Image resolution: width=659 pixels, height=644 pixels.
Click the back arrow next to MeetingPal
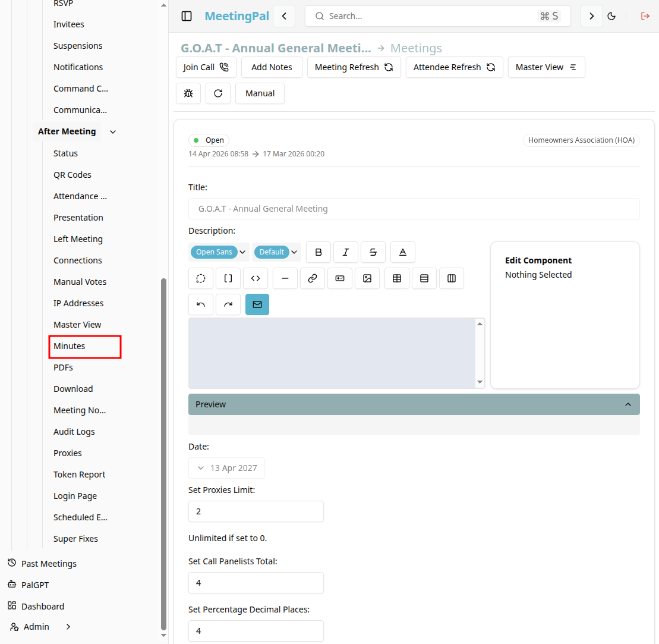pos(284,16)
